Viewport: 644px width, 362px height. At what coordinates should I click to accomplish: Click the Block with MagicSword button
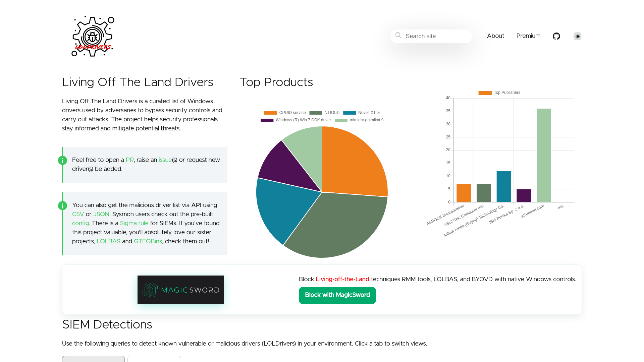pyautogui.click(x=337, y=295)
